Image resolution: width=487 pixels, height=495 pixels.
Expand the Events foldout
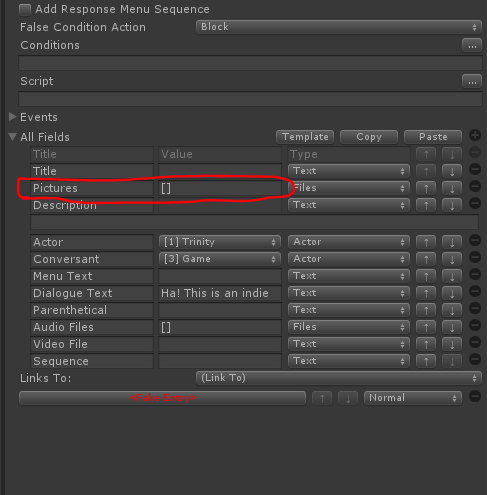click(x=13, y=117)
